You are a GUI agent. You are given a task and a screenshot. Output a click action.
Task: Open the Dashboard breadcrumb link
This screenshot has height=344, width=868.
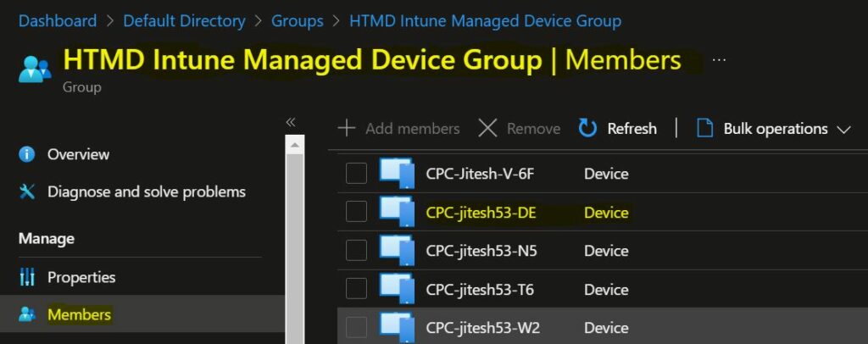coord(58,21)
